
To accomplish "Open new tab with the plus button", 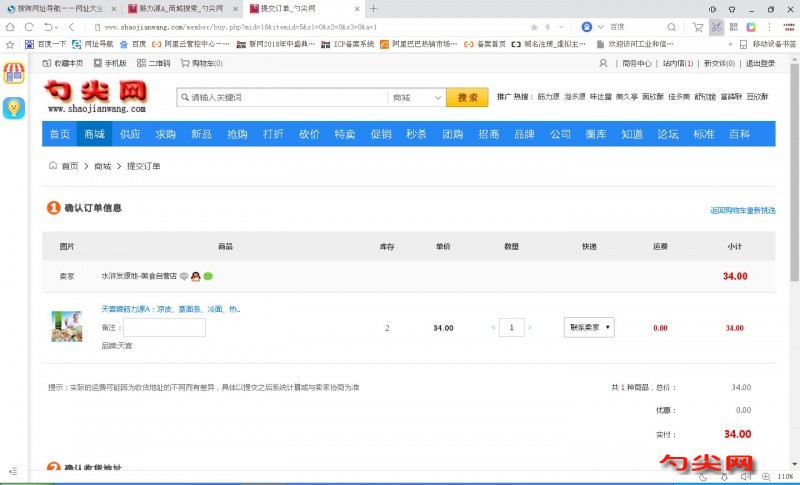I will point(373,8).
